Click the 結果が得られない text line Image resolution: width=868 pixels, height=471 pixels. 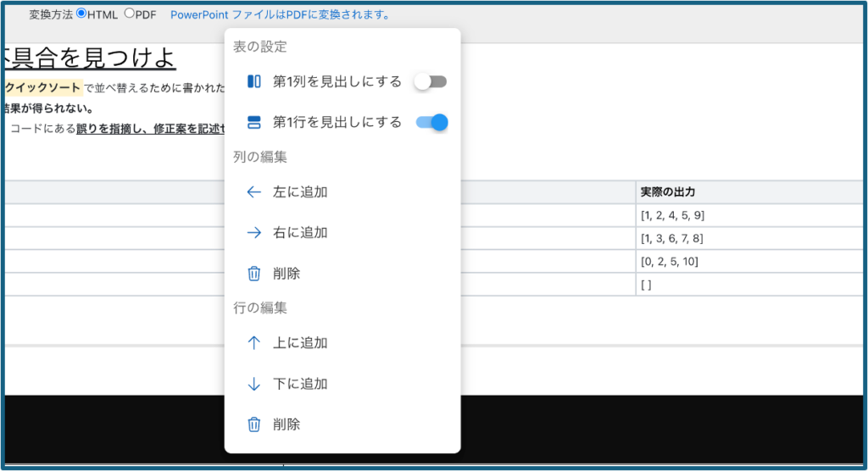click(48, 108)
